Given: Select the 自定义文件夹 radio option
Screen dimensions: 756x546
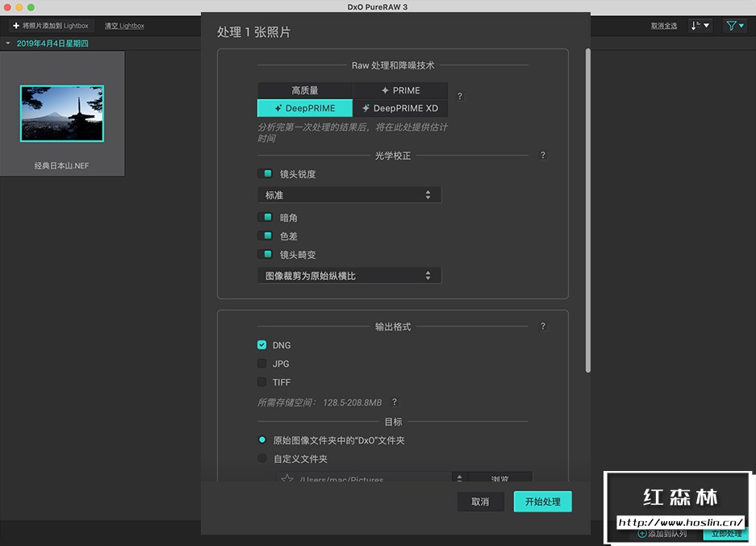Looking at the screenshot, I should tap(261, 458).
